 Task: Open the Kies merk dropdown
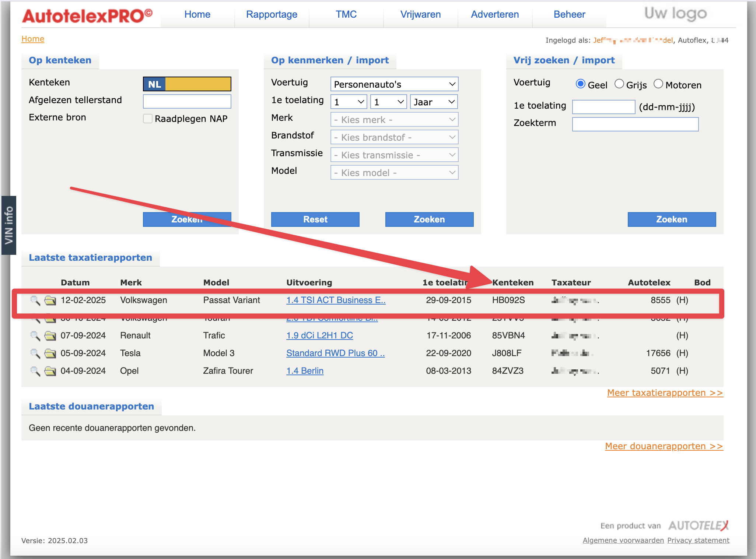[x=394, y=120]
